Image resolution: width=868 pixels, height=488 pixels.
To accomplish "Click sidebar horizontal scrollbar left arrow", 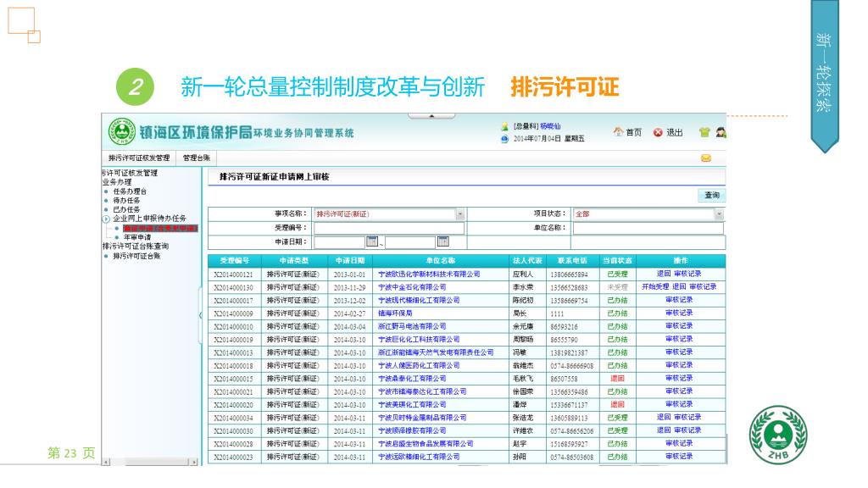I will tap(106, 462).
